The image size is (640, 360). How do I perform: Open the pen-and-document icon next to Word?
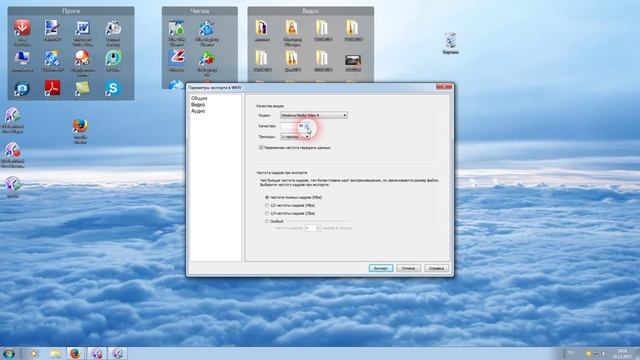pyautogui.click(x=52, y=28)
